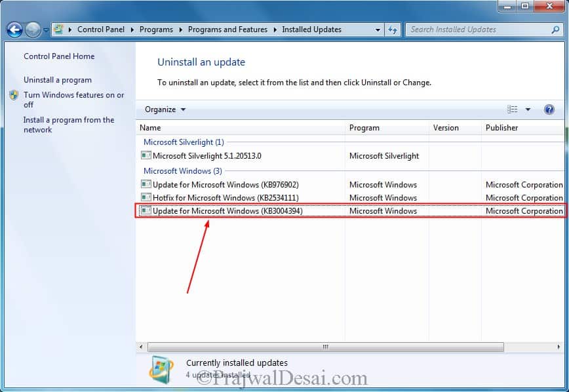Sort by the Name column header

tap(241, 128)
